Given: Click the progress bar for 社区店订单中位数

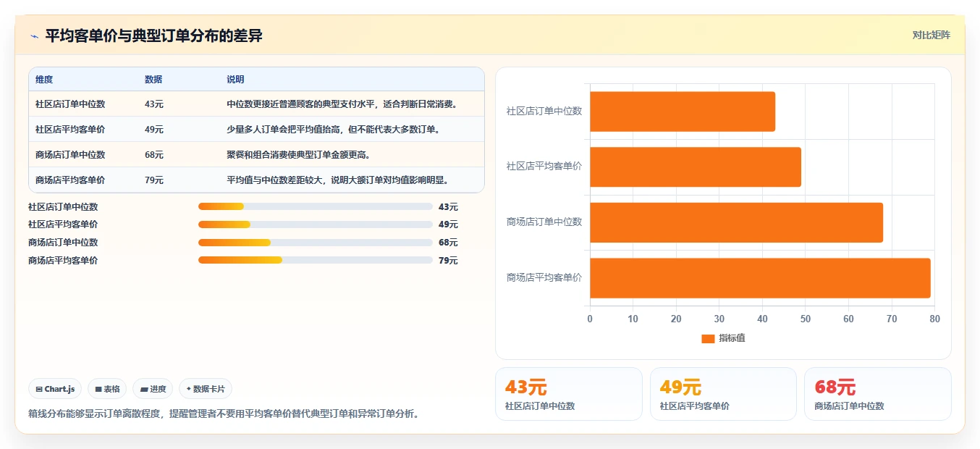Looking at the screenshot, I should coord(315,206).
